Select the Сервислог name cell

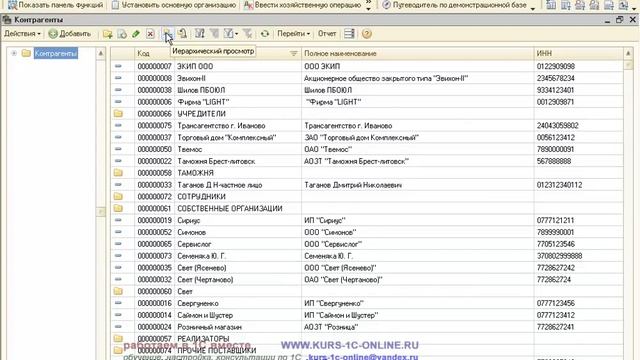click(x=238, y=244)
